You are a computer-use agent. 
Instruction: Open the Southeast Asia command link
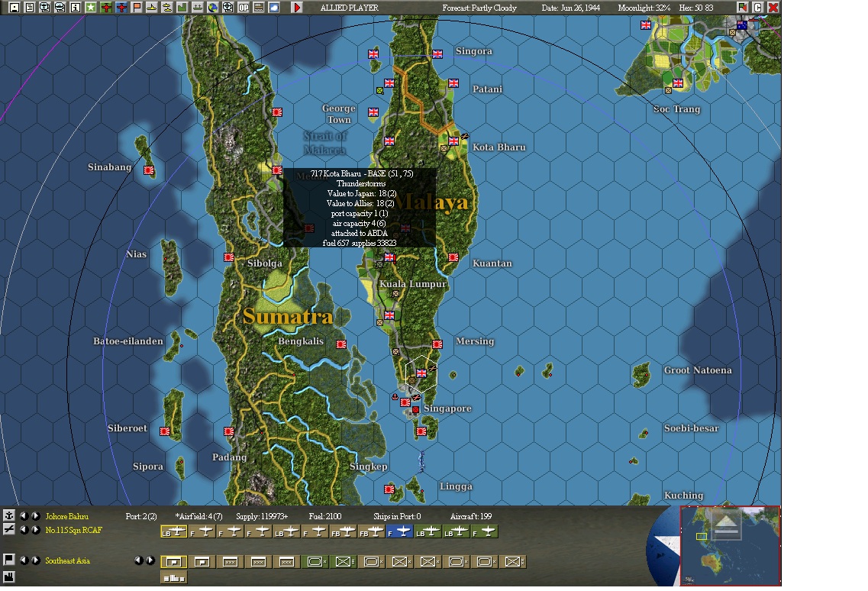coord(67,560)
